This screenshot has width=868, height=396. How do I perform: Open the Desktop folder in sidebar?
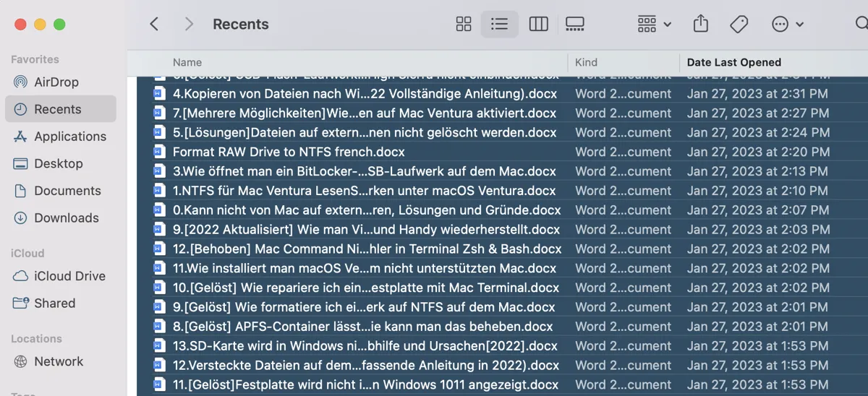tap(58, 164)
